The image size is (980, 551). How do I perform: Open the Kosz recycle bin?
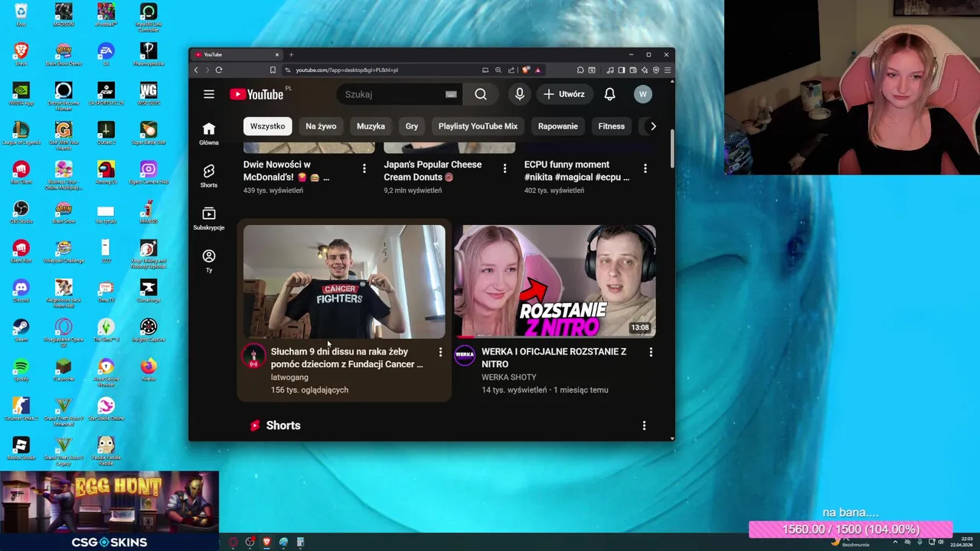pos(21,14)
